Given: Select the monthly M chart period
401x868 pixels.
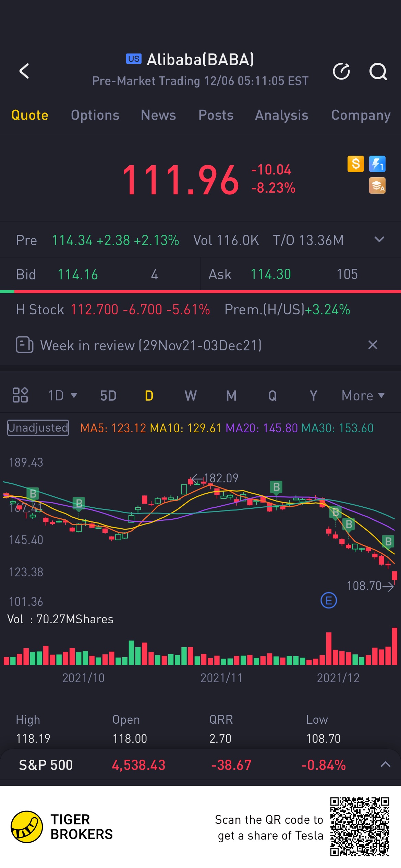Looking at the screenshot, I should click(x=231, y=396).
